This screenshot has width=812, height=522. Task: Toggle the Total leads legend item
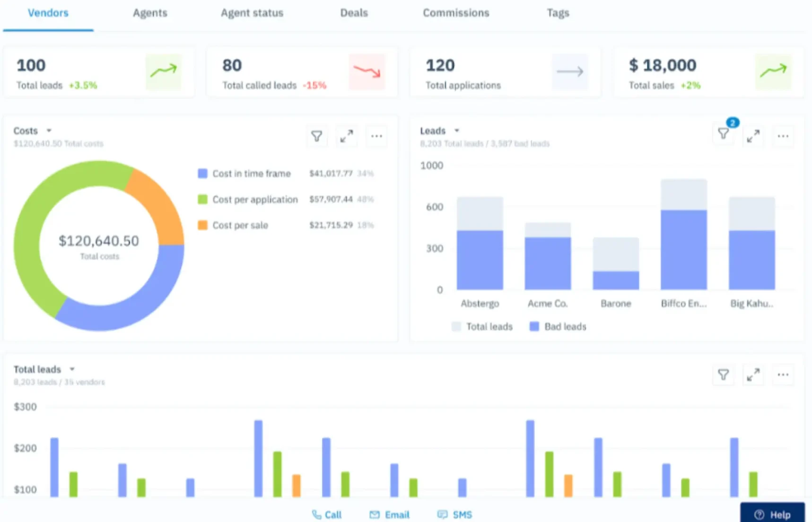click(482, 327)
